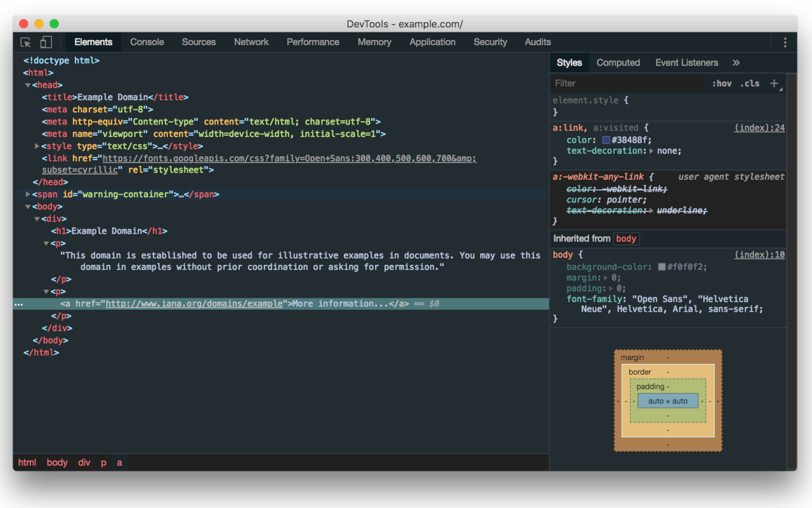Click the auto × auto content box
Screen dimensions: 812x508
[668, 401]
